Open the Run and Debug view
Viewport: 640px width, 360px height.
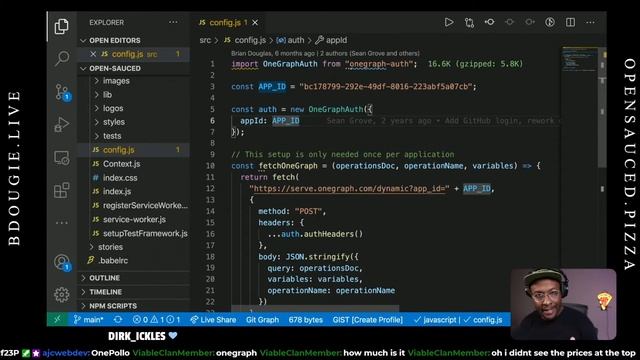click(62, 124)
